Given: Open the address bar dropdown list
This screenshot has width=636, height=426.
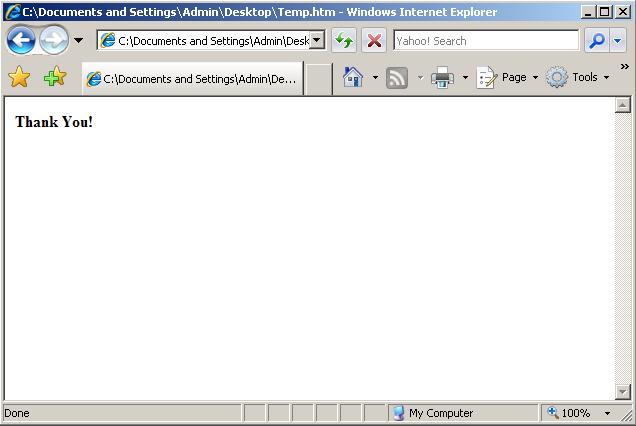Looking at the screenshot, I should 317,41.
